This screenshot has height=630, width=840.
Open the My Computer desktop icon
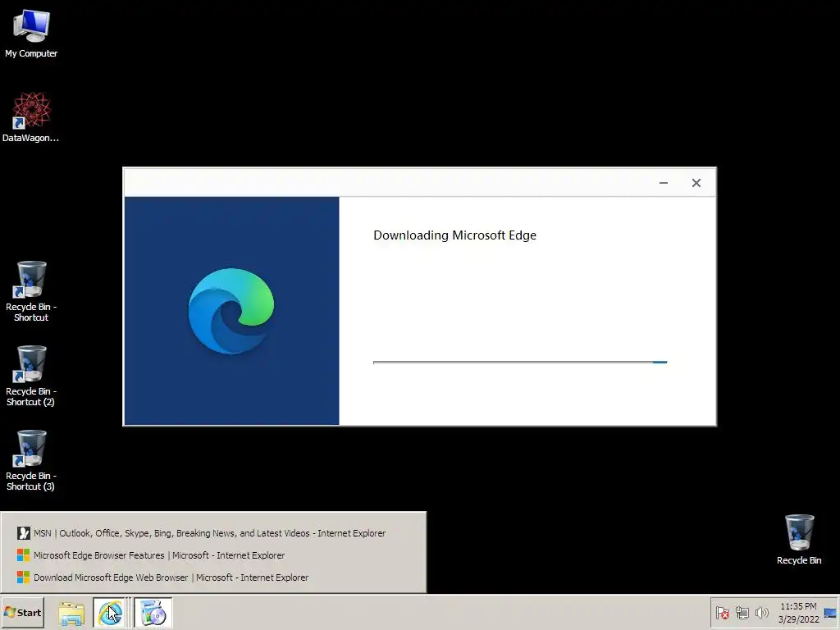(x=31, y=34)
